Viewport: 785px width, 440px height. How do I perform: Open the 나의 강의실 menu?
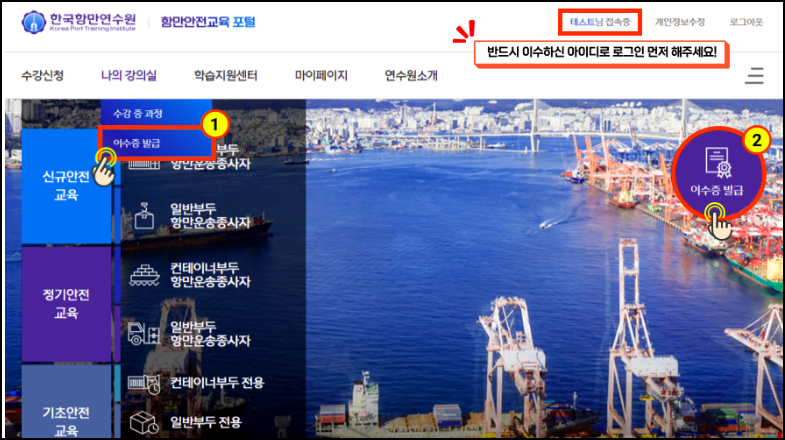(129, 76)
